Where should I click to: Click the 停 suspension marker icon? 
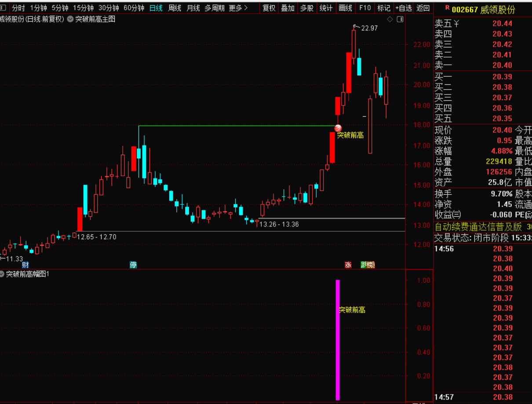(133, 265)
